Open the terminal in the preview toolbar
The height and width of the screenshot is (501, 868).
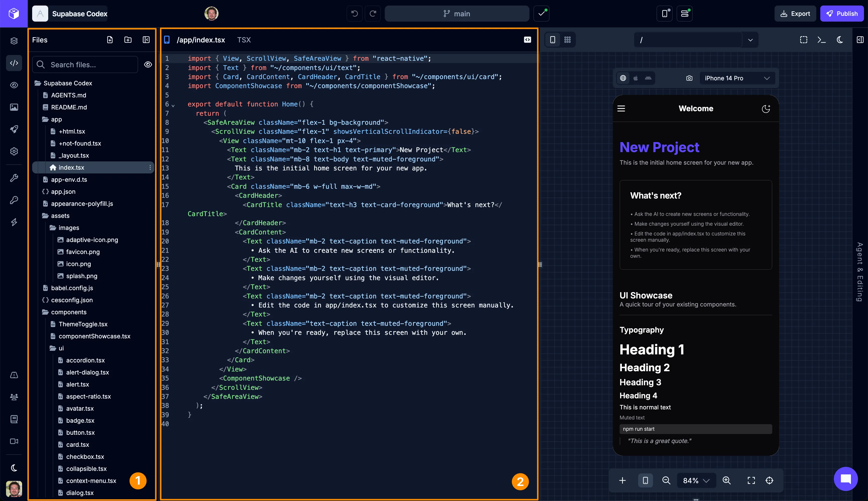coord(822,40)
